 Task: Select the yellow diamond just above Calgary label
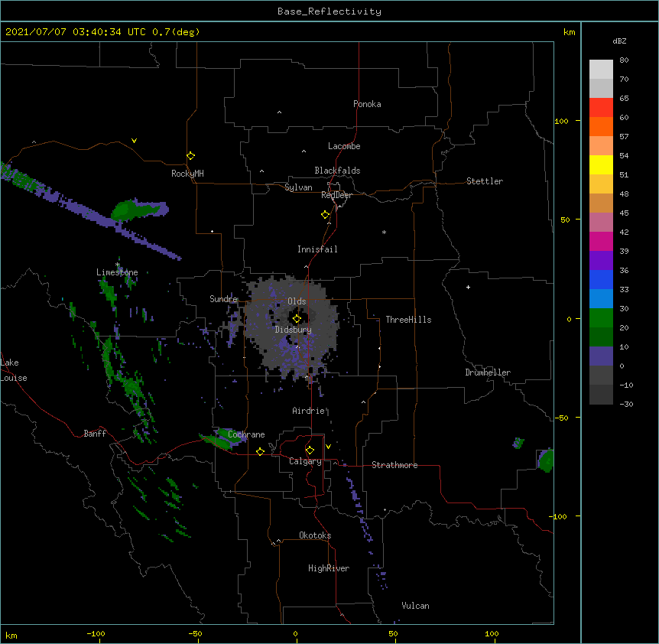pos(310,450)
